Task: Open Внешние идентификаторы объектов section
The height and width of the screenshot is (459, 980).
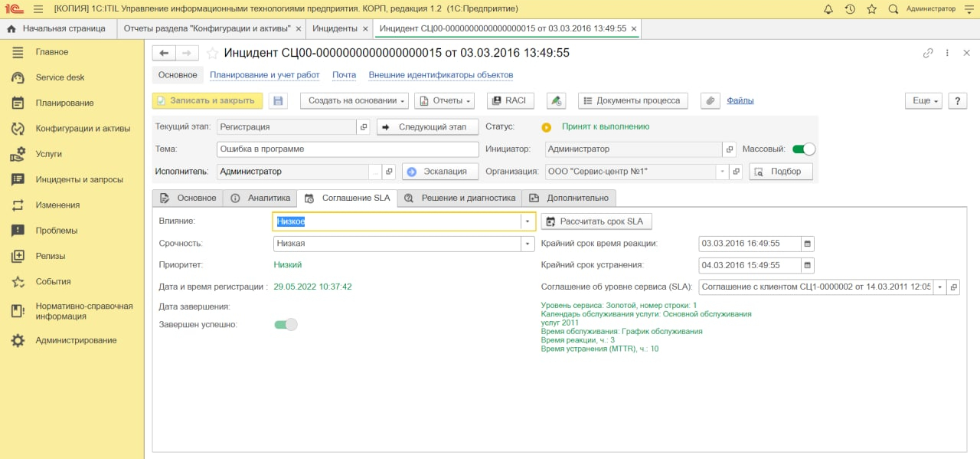Action: tap(441, 75)
